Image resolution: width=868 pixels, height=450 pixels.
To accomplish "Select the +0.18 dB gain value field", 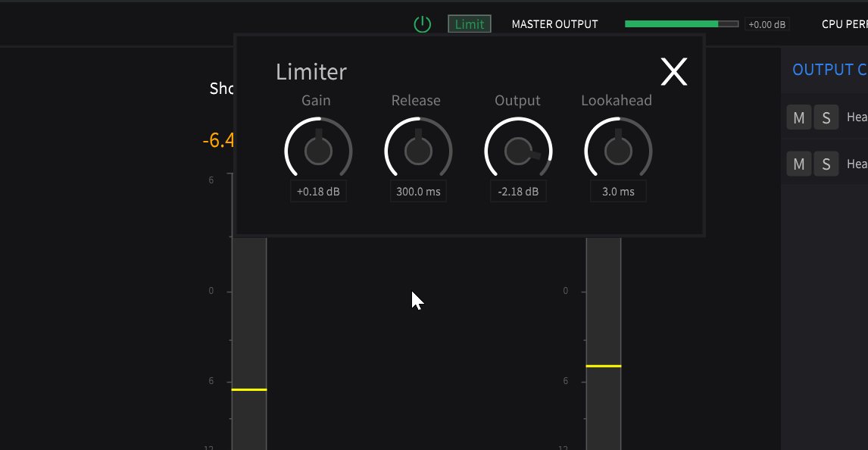I will click(318, 191).
